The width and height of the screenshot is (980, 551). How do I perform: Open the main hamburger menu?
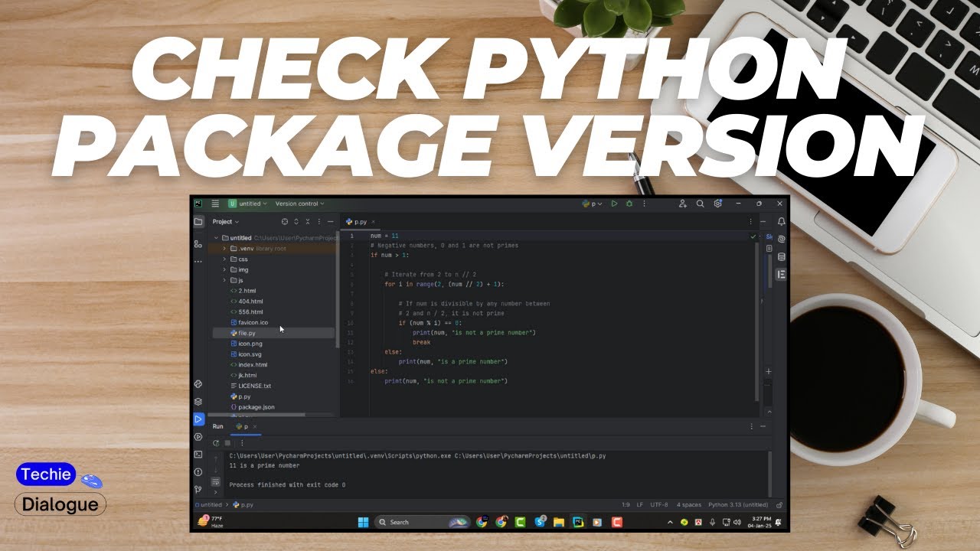tap(215, 204)
